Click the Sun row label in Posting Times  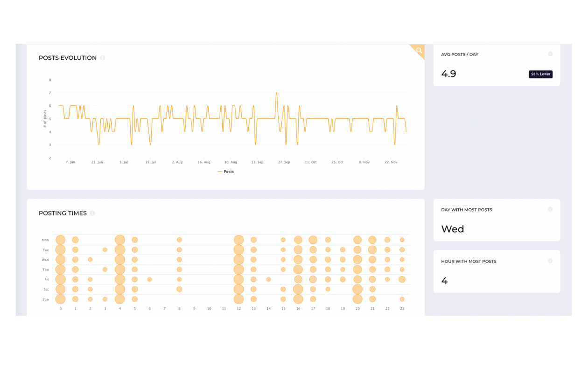46,299
